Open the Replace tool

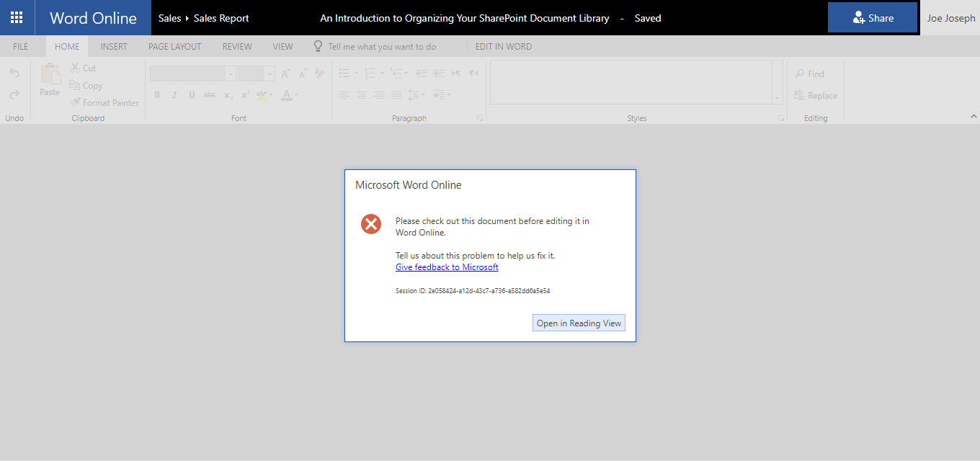point(815,95)
